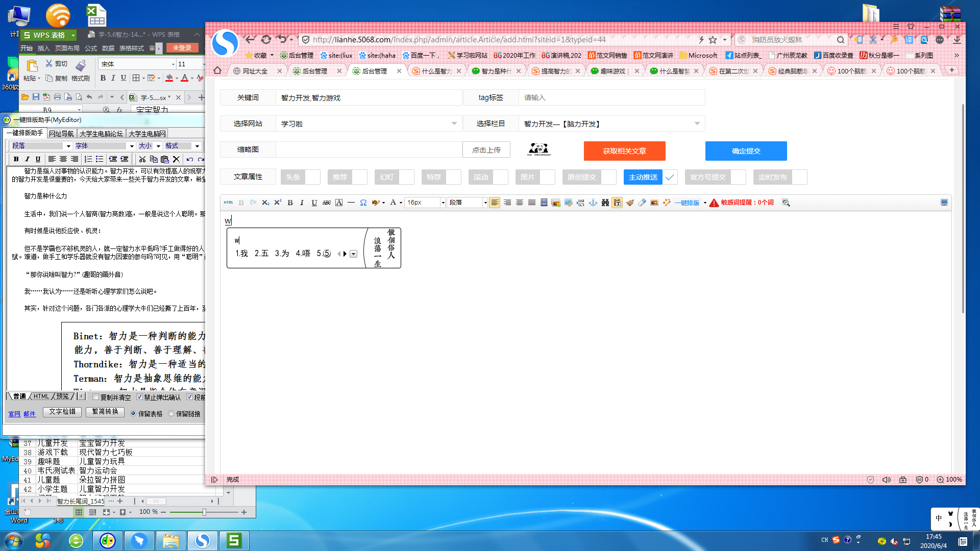Click the strikethrough ABC icon
980x551 pixels.
coord(327,203)
